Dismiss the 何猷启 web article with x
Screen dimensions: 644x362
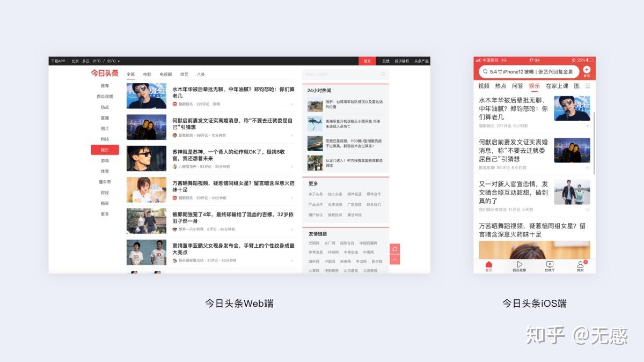292,136
